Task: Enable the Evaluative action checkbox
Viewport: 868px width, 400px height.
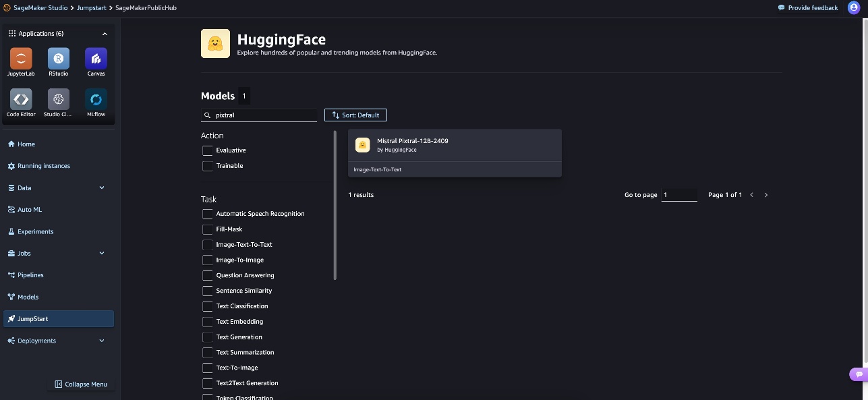Action: pos(208,150)
